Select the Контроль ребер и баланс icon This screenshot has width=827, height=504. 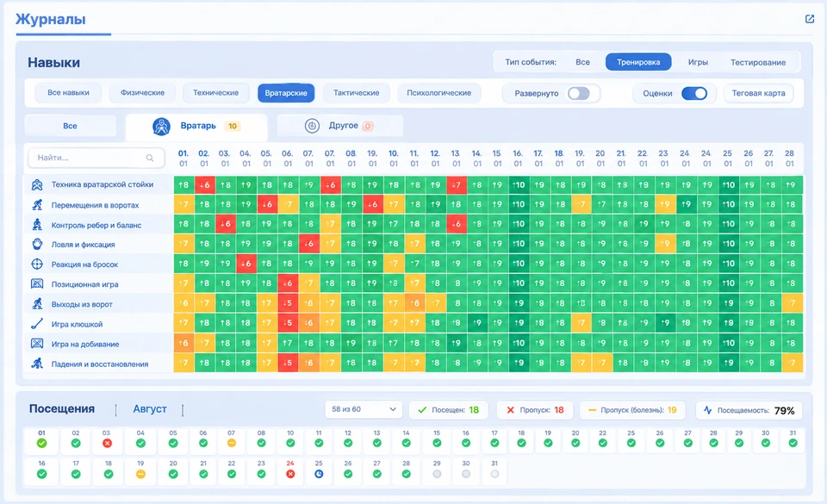37,225
